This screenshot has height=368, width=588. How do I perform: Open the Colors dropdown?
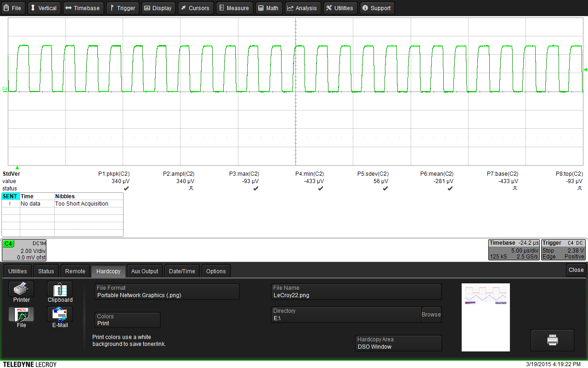128,320
